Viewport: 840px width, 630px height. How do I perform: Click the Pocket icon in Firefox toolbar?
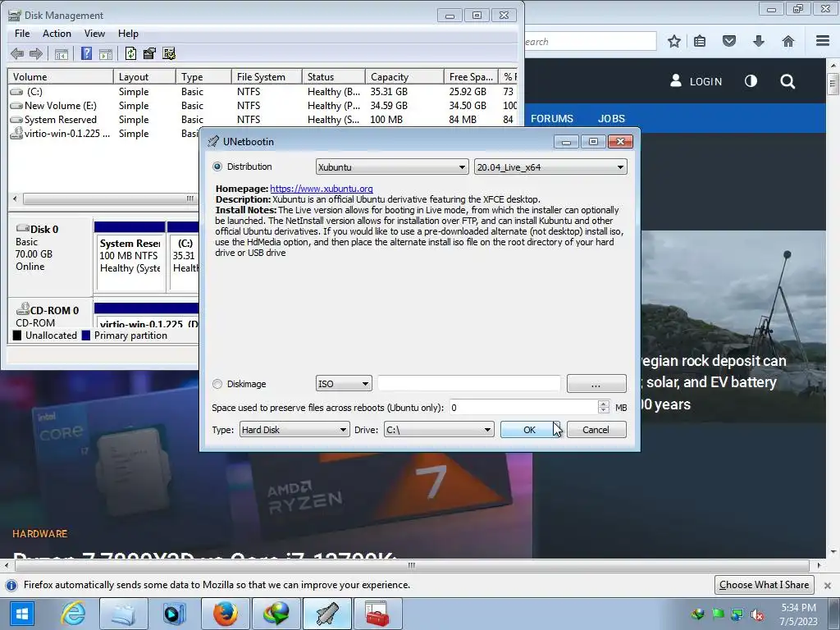pos(729,41)
